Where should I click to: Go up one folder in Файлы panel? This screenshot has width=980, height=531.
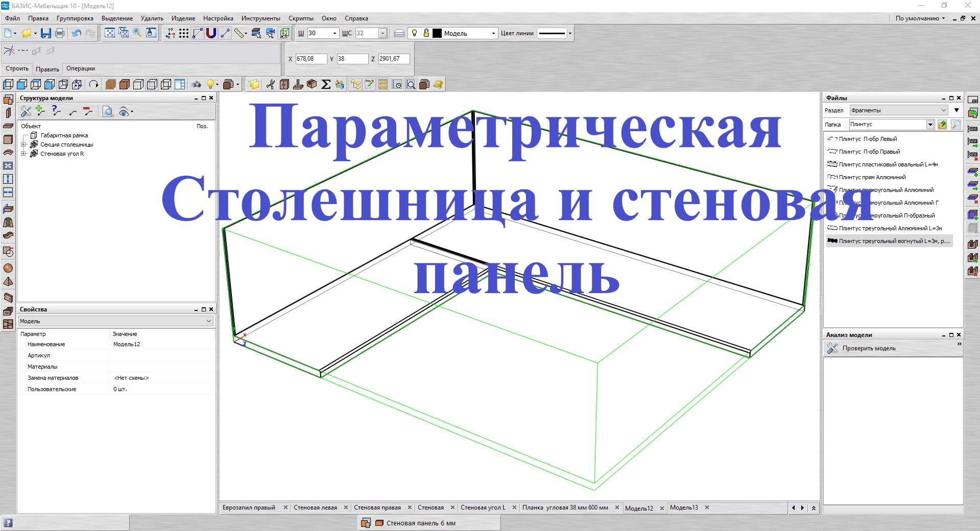click(x=942, y=125)
